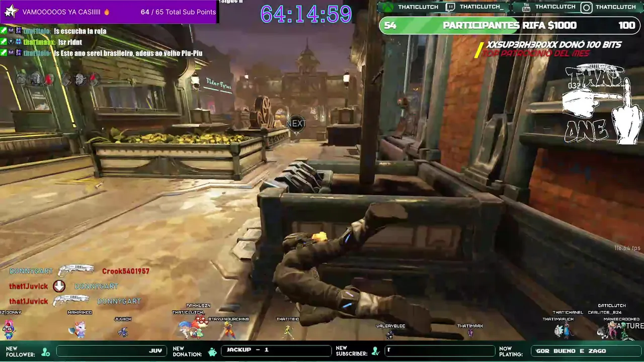Click the New Donation field showing JACKUP - 1

click(x=276, y=351)
